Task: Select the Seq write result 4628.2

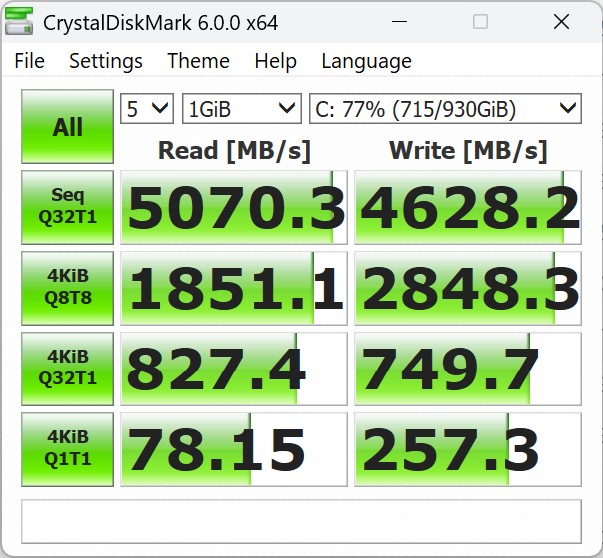Action: click(x=468, y=207)
